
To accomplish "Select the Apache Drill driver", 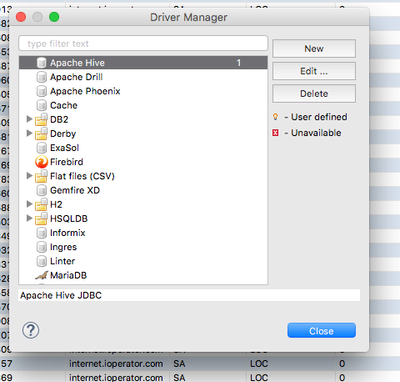I will click(76, 77).
